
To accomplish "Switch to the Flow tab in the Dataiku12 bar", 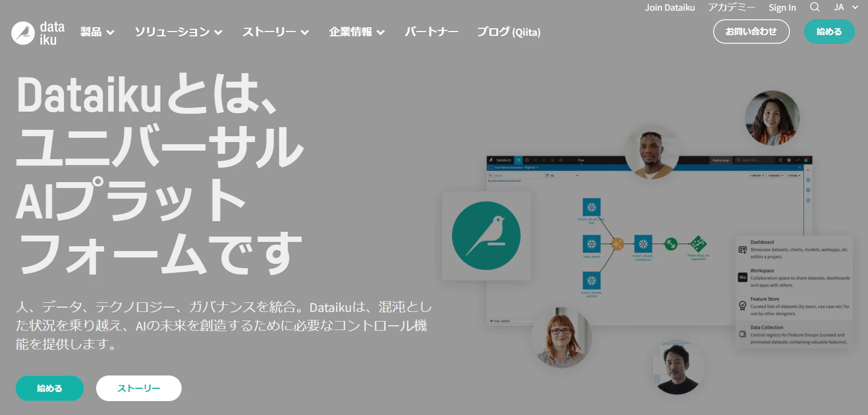I will pyautogui.click(x=581, y=160).
